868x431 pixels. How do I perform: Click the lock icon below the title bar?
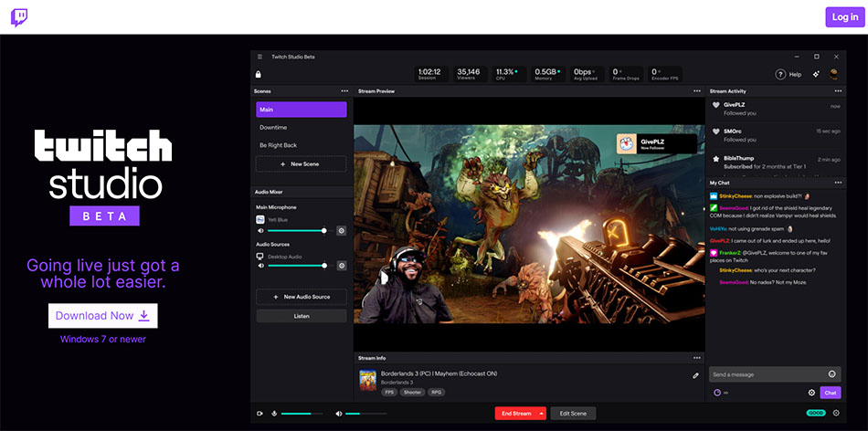click(258, 74)
